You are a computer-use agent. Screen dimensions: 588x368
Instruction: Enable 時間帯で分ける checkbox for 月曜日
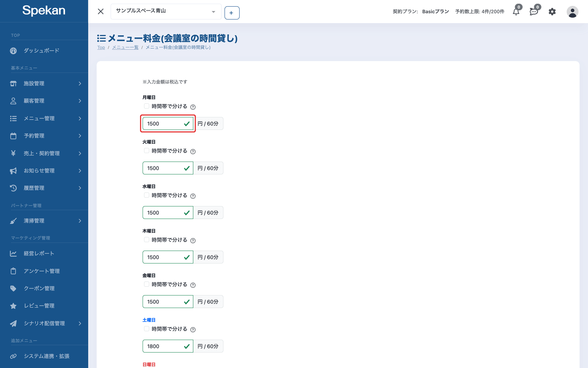147,106
